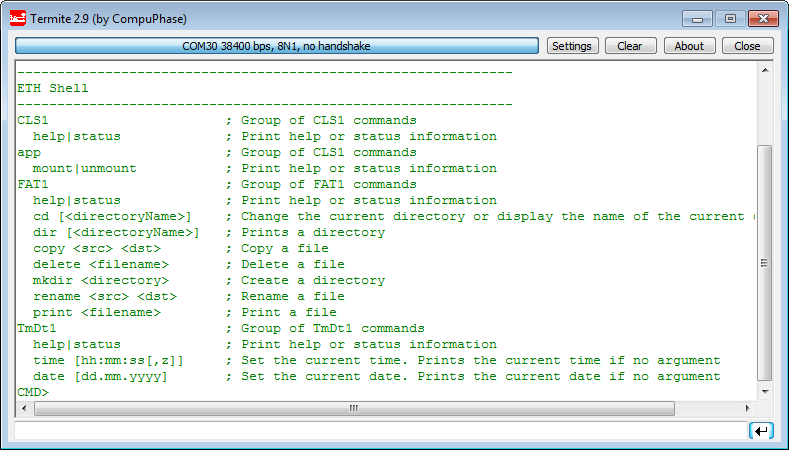Click the Termite app icon in title bar
Screen dimensions: 789x450
17,19
